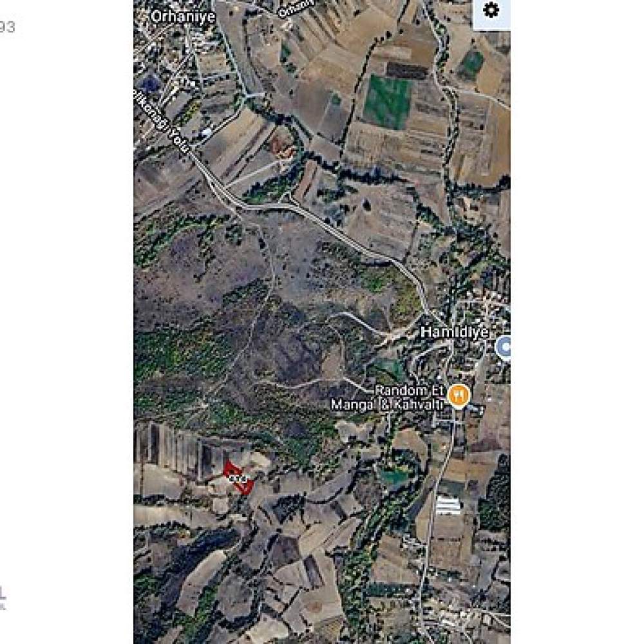This screenshot has height=644, width=644.
Task: Select the red-roofed building beside the stream
Action: tap(283, 145)
